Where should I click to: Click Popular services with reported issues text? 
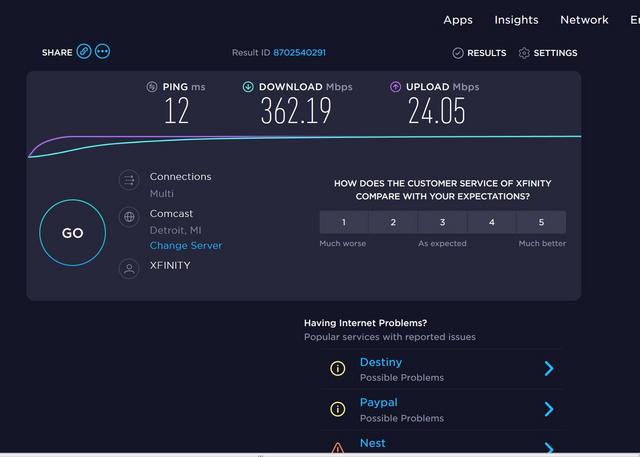click(390, 337)
